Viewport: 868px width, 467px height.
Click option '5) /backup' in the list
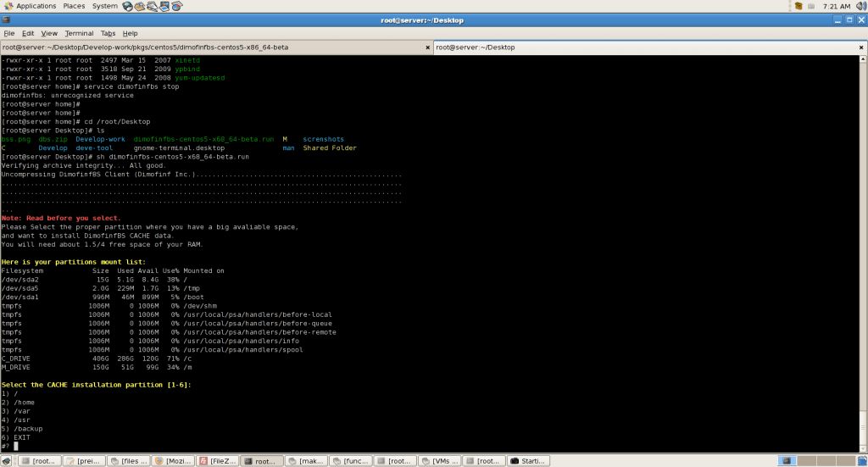tap(22, 429)
